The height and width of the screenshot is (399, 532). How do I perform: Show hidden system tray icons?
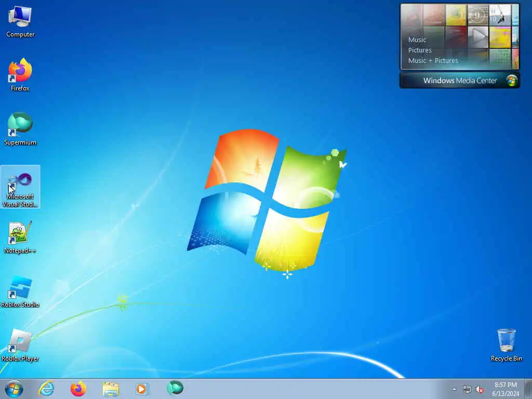click(454, 390)
